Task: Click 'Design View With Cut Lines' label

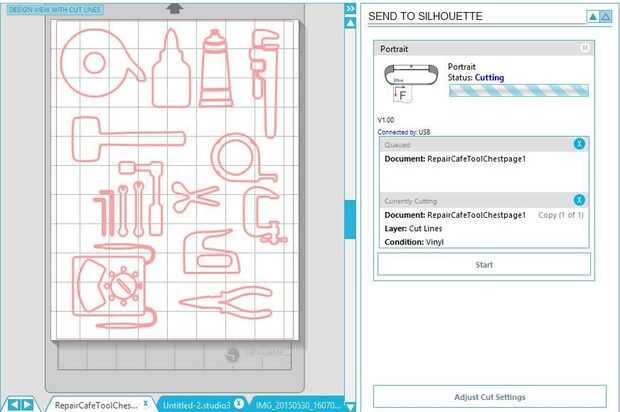Action: tap(55, 9)
